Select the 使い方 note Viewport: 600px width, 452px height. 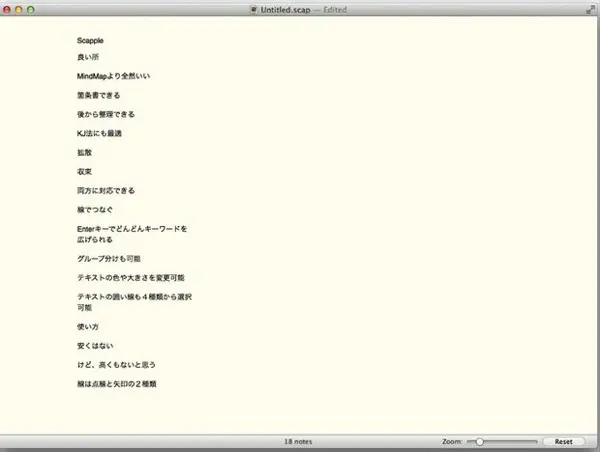point(88,327)
